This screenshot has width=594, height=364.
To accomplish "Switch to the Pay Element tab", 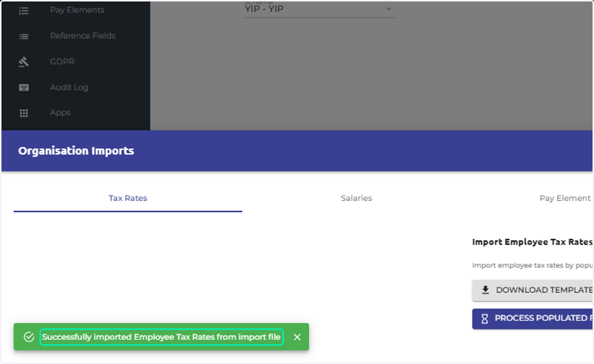I will [x=565, y=198].
